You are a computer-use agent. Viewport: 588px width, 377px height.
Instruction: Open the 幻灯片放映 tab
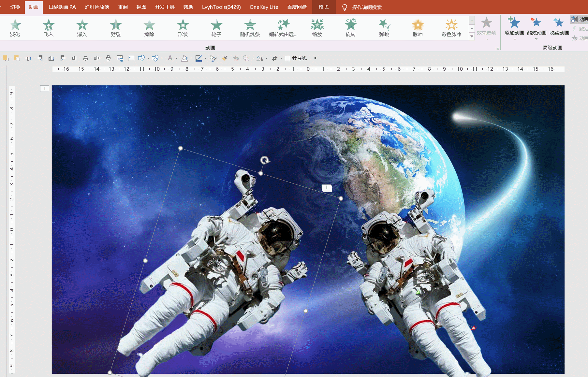(97, 7)
